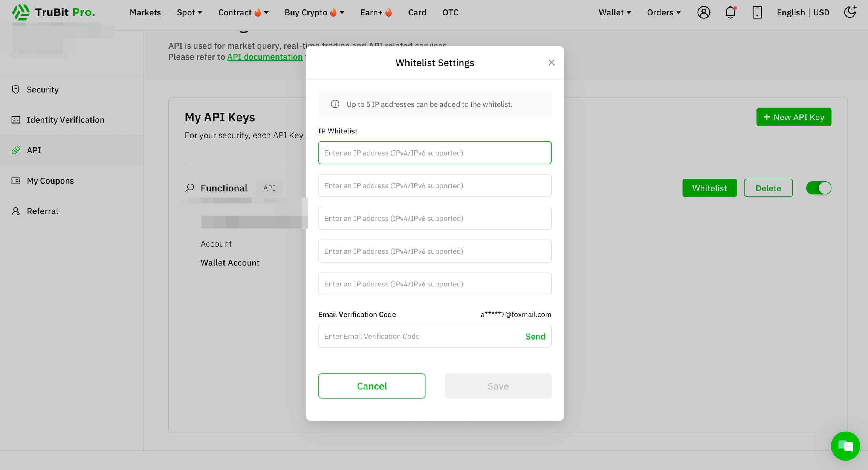Close the Whitelist Settings dialog

(551, 63)
